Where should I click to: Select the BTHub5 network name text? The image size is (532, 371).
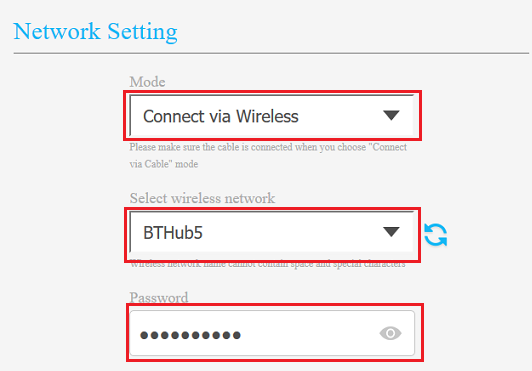(x=173, y=233)
